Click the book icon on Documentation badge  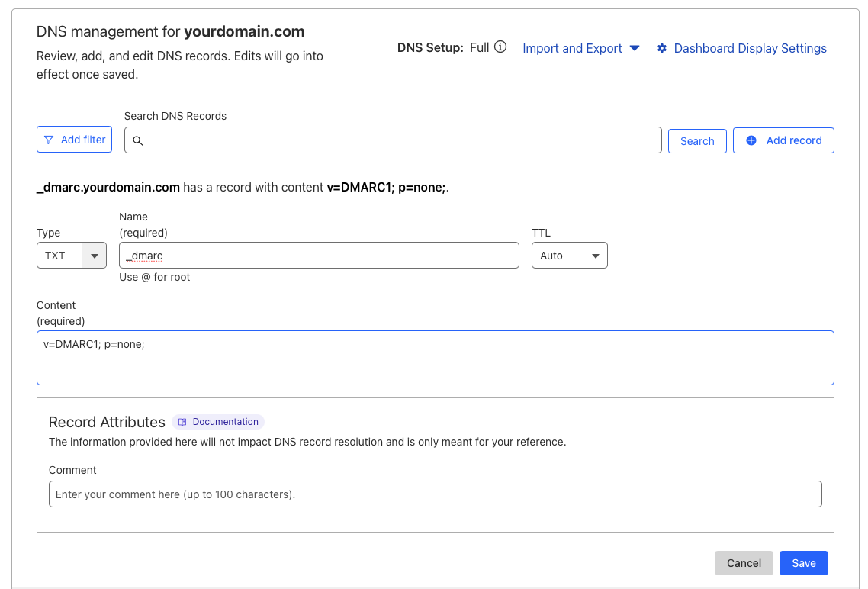point(182,422)
